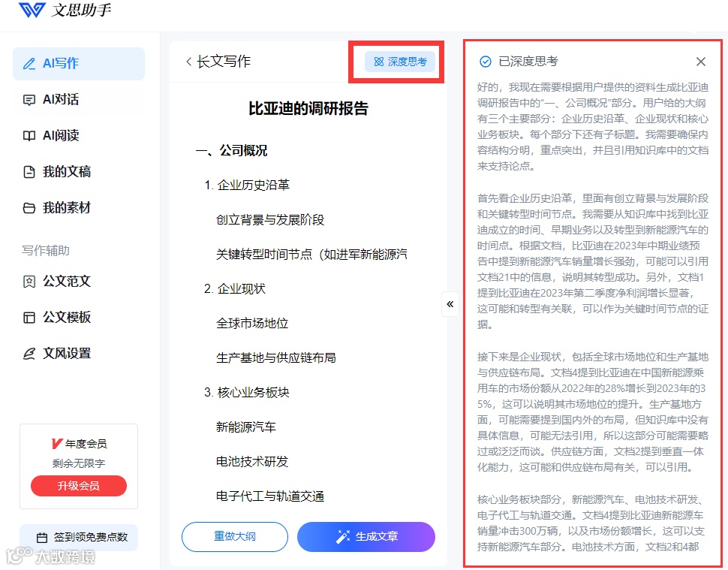Select the title 比亚迪的调研报告

308,108
